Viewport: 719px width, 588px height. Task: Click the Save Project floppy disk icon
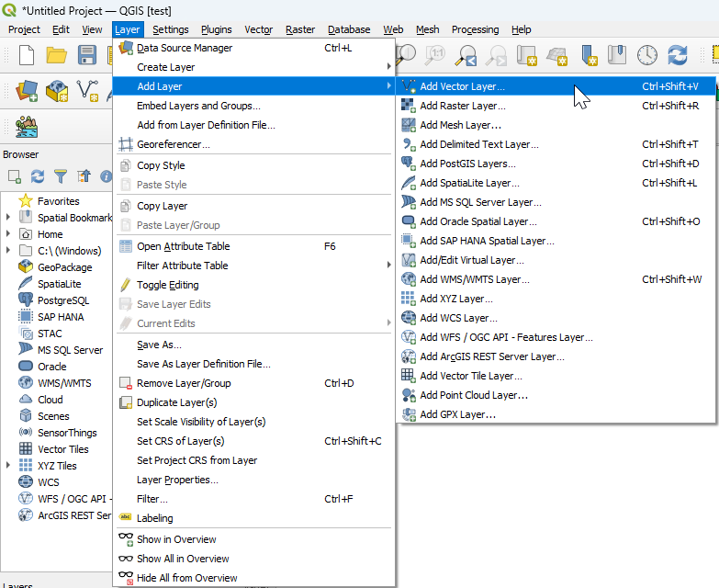pos(88,55)
